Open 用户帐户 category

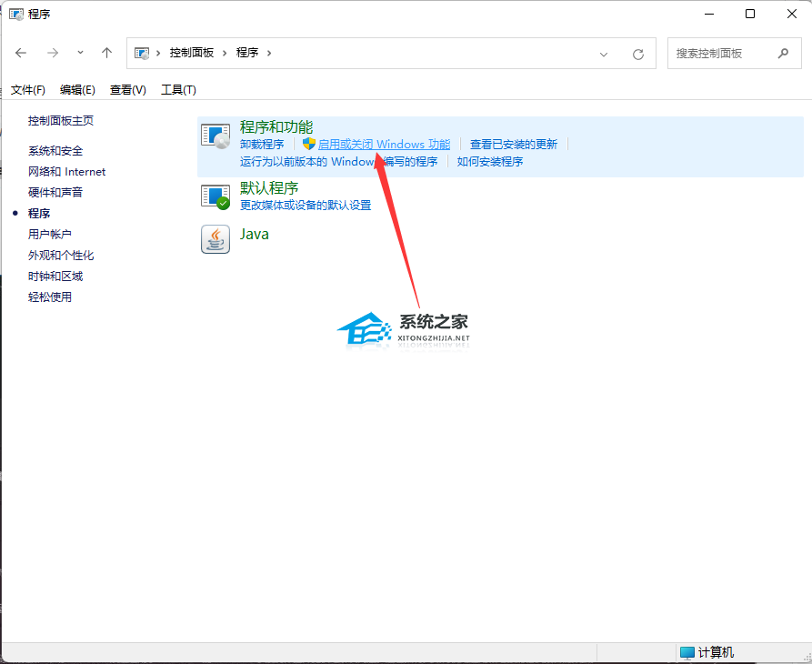[x=50, y=234]
